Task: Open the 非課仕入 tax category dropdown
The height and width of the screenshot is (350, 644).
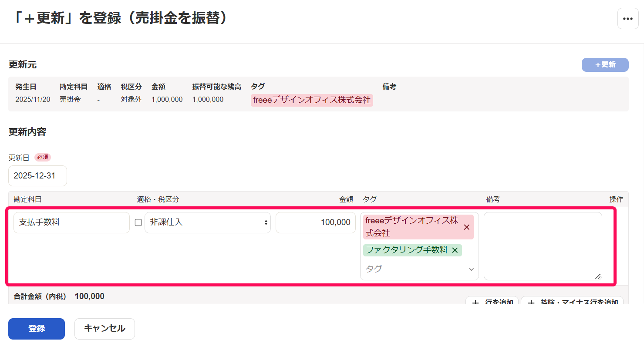Action: pos(208,222)
